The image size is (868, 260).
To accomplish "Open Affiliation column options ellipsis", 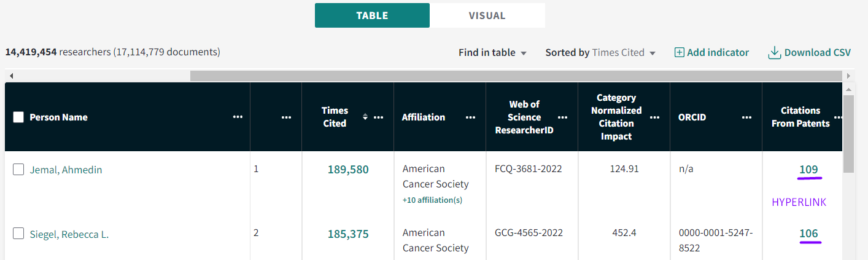I will 471,117.
